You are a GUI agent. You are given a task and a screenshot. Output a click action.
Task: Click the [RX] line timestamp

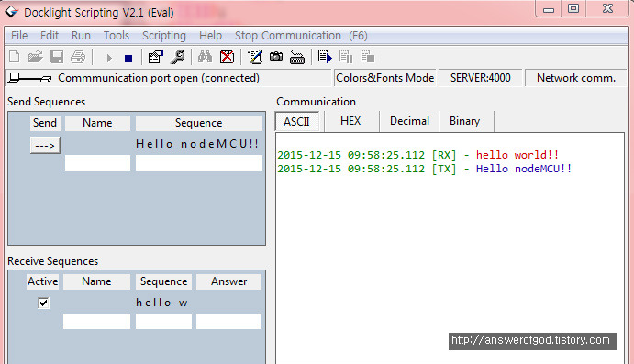[x=351, y=155]
